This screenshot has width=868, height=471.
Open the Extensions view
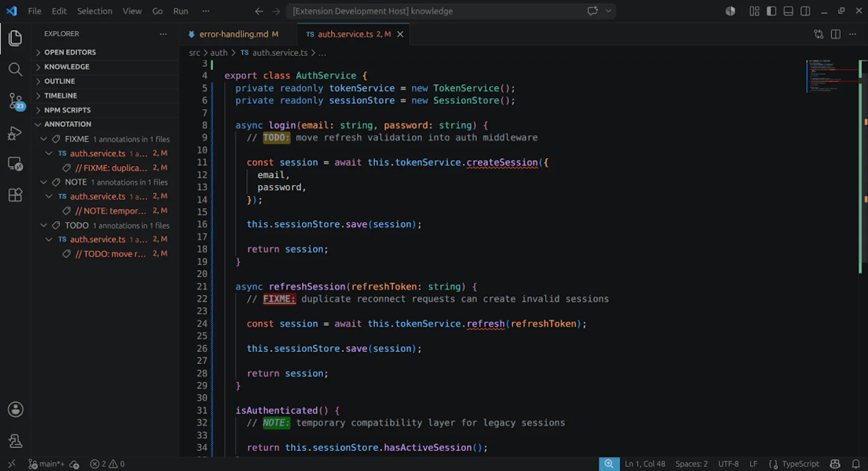pyautogui.click(x=15, y=195)
